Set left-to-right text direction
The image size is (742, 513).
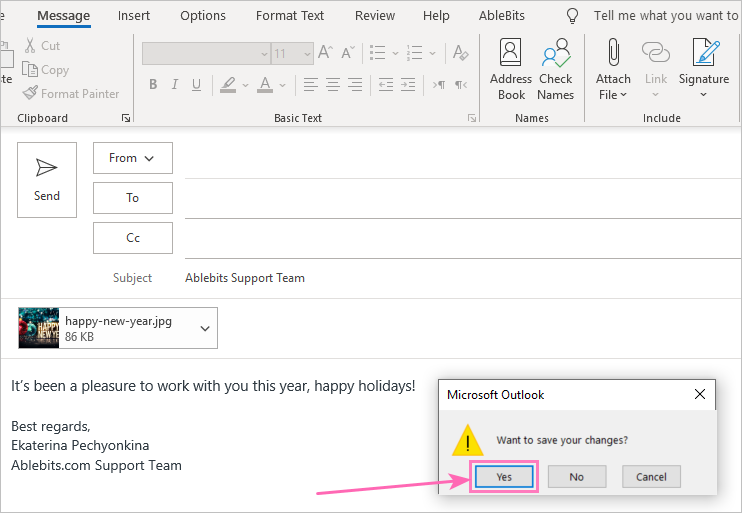click(x=439, y=85)
